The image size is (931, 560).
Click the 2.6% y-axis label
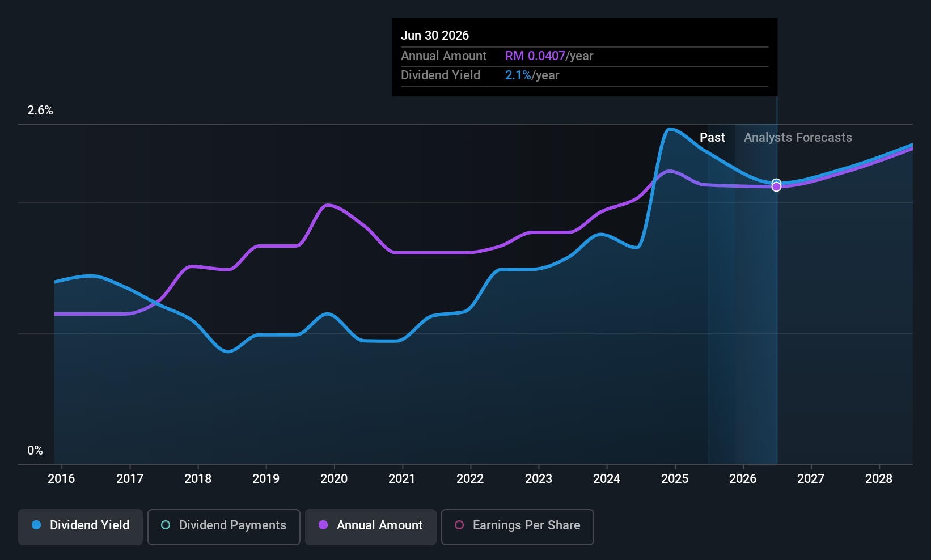[40, 111]
